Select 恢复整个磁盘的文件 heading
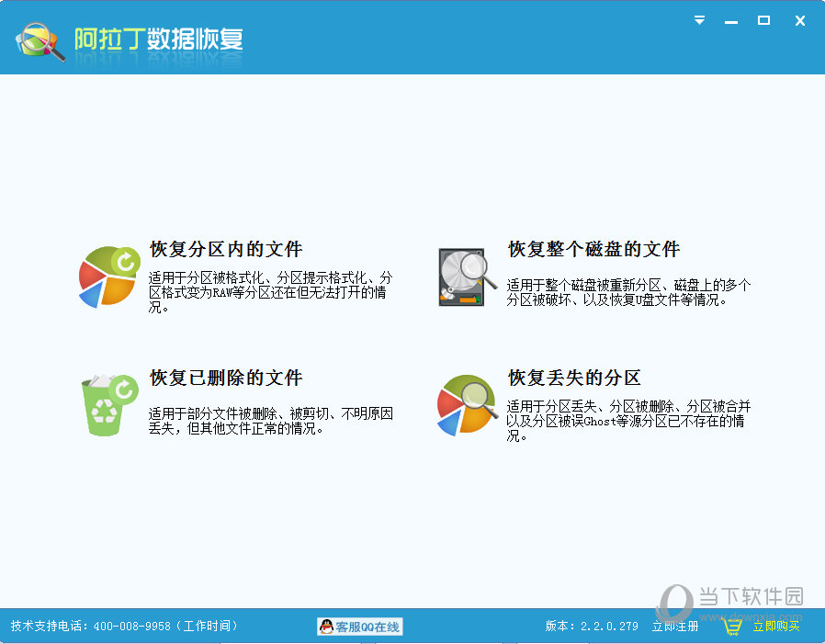Viewport: 825px width, 644px height. pos(594,249)
